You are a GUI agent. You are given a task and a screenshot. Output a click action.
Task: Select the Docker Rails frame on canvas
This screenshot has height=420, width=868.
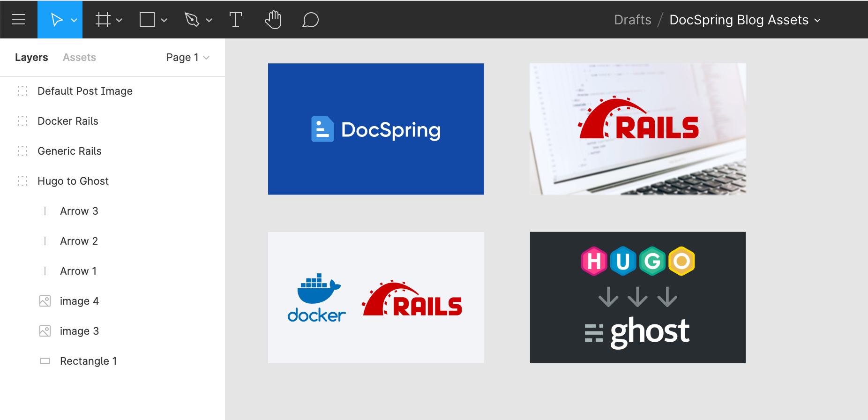376,298
